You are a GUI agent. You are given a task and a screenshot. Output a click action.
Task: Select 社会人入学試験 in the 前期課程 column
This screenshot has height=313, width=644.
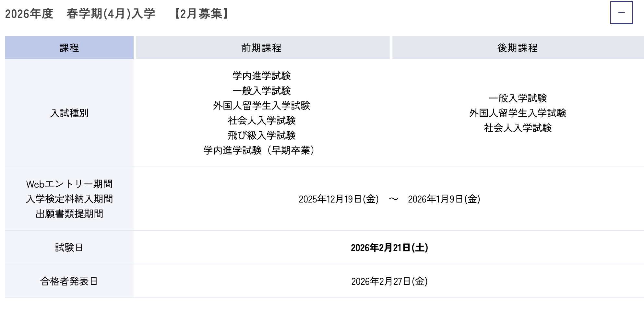coord(261,121)
